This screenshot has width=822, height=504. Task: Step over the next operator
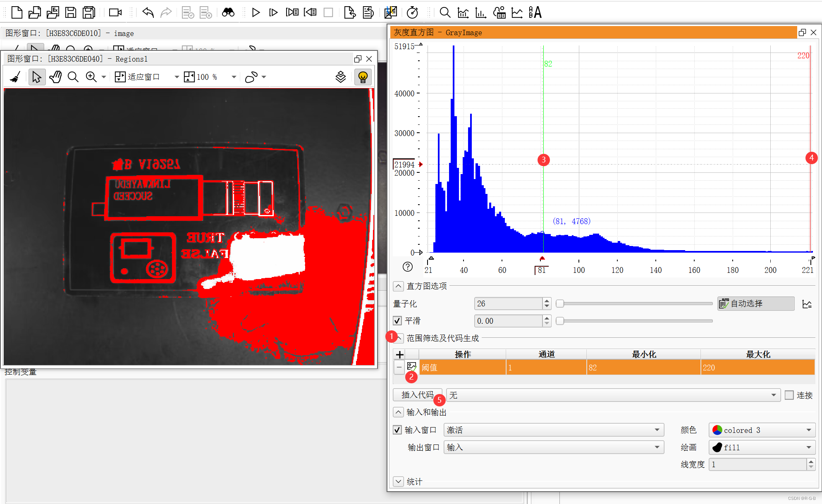click(273, 12)
